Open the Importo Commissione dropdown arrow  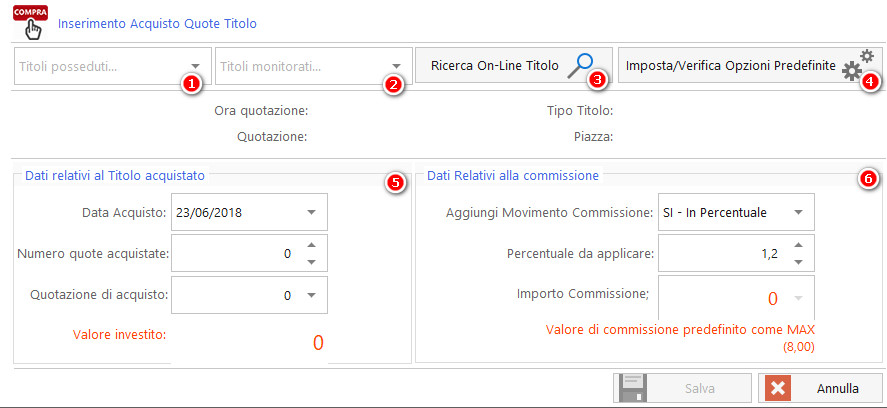point(798,298)
